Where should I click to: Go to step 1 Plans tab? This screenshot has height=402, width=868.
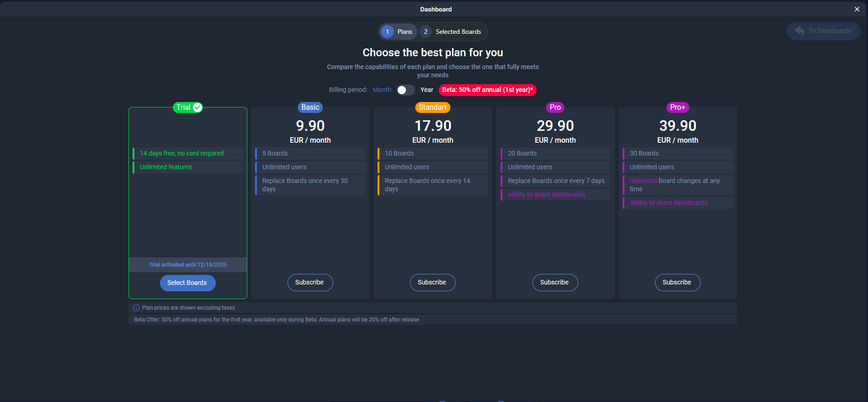398,32
